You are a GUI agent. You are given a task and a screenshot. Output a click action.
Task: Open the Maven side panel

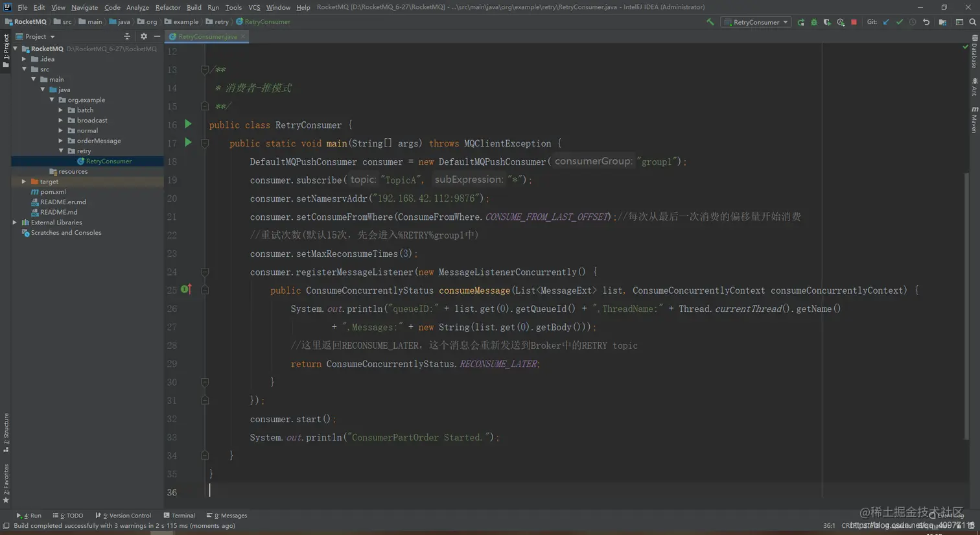point(974,119)
